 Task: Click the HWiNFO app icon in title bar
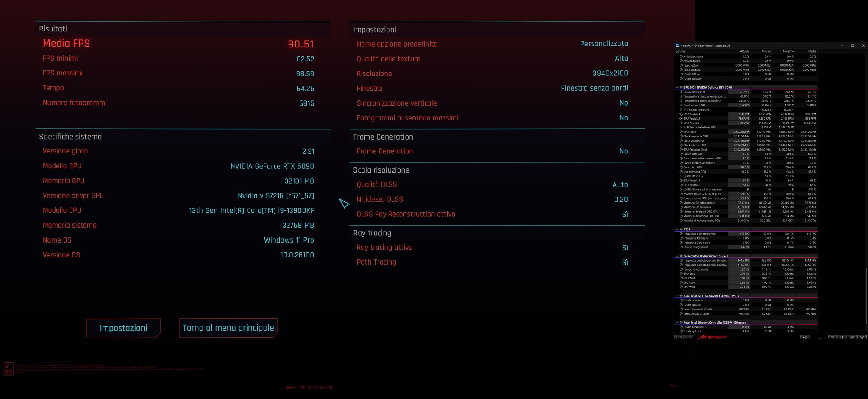678,45
